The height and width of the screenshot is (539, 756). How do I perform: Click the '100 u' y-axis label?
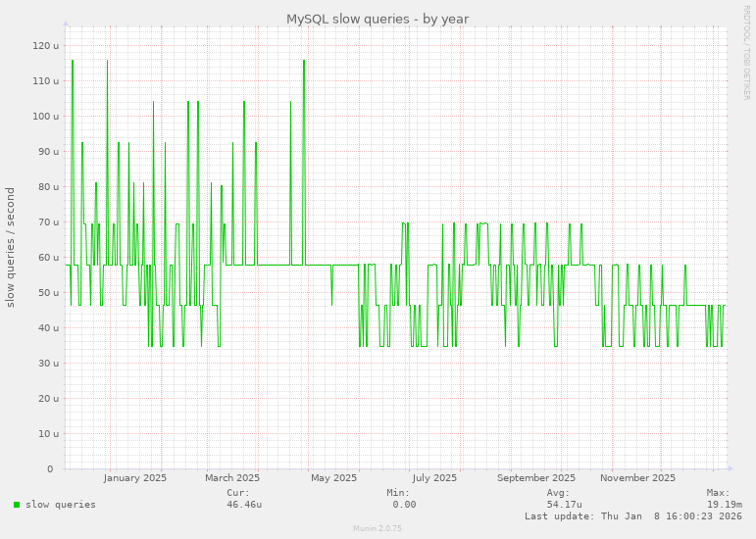point(46,116)
